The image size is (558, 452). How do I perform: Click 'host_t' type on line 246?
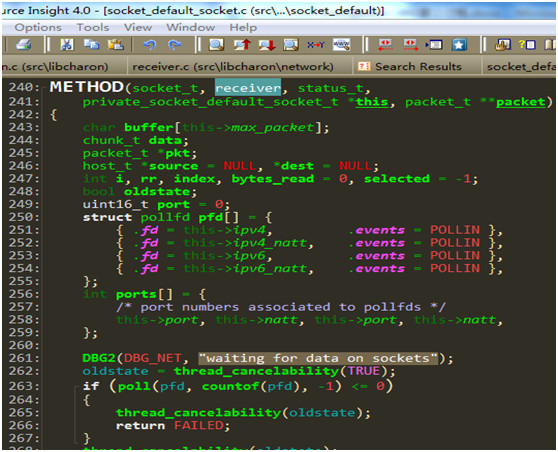point(107,166)
